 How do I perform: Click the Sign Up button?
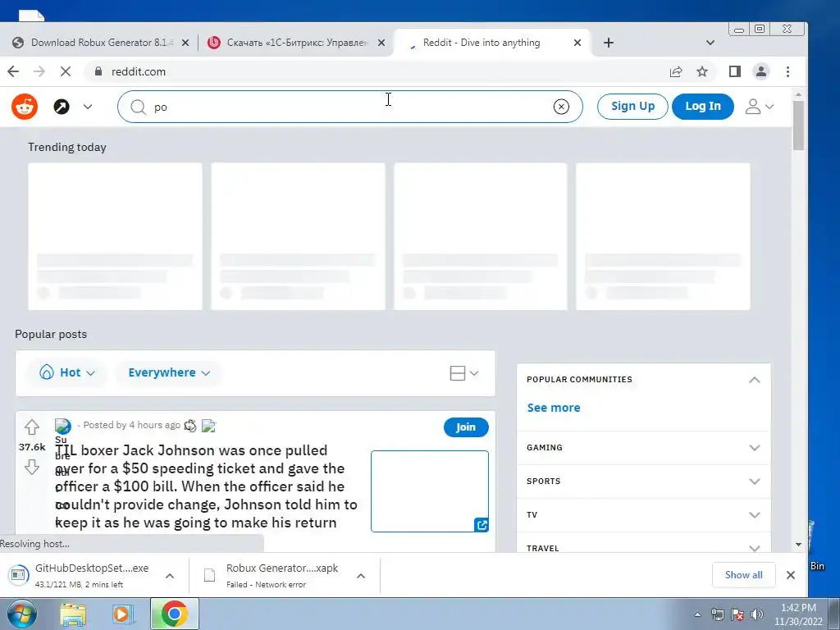(632, 106)
